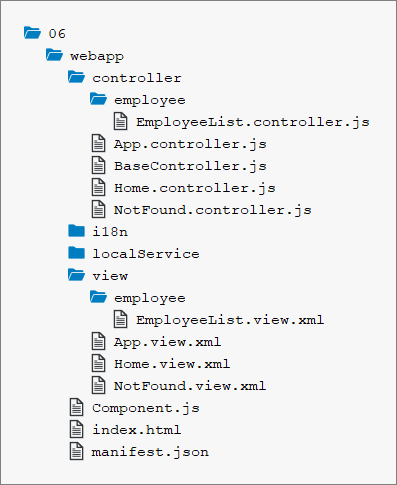Expand the i18n folder

click(x=110, y=232)
